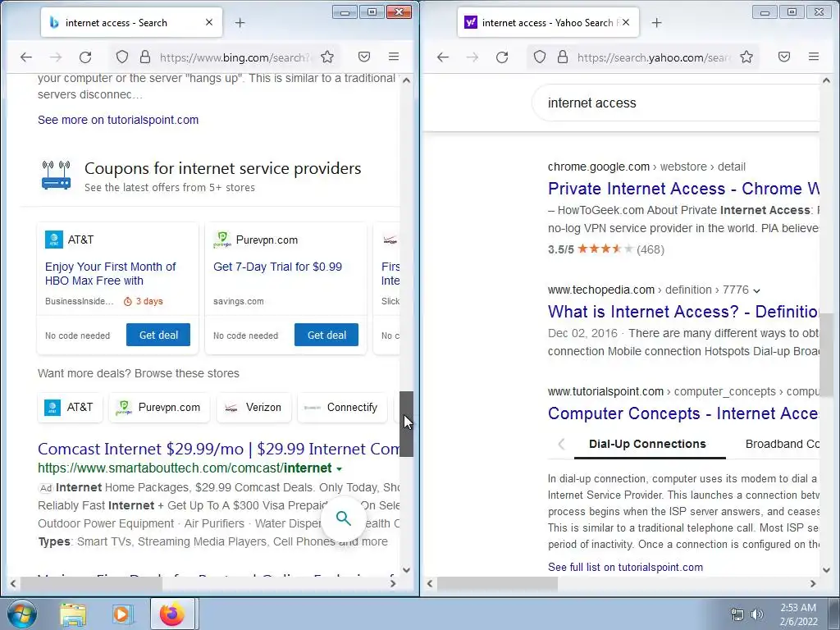Bookmark the Bing page with star icon
This screenshot has height=630, width=840.
click(327, 57)
